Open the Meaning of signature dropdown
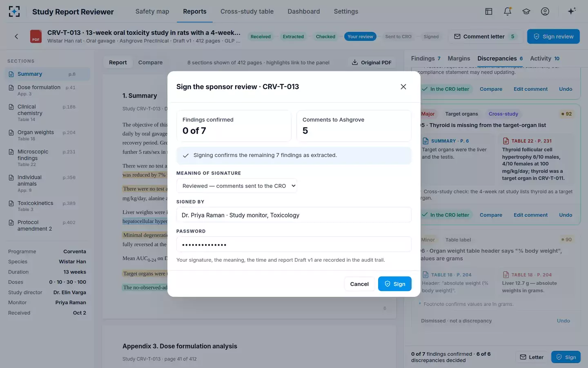Viewport: 588px width, 368px height. coord(237,186)
